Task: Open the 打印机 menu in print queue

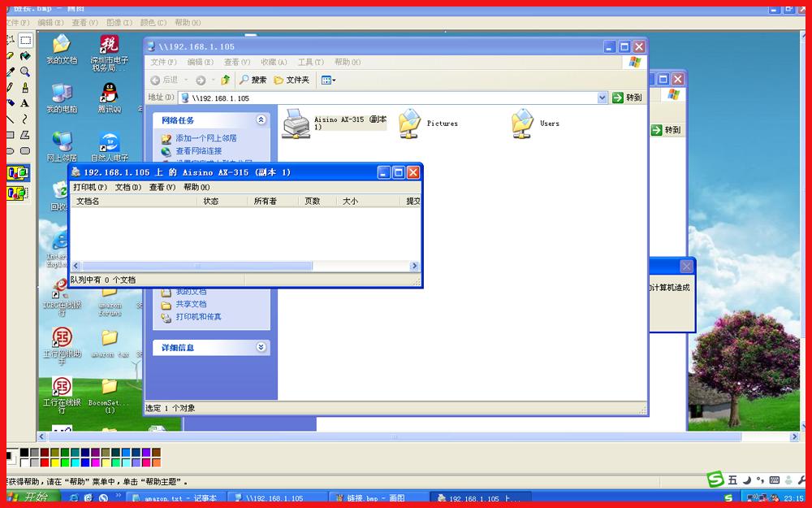Action: 89,186
